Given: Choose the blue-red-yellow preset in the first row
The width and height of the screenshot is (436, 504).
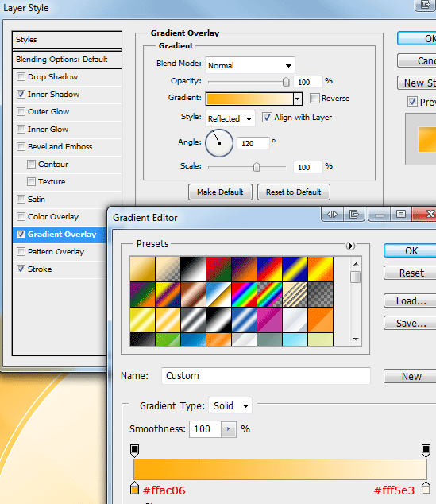Looking at the screenshot, I should tap(270, 269).
